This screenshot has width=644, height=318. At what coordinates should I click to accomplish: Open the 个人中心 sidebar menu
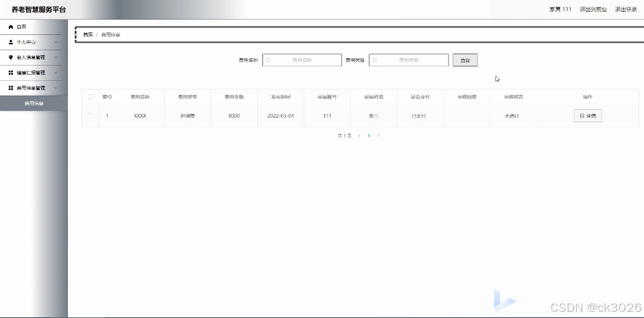tap(31, 42)
